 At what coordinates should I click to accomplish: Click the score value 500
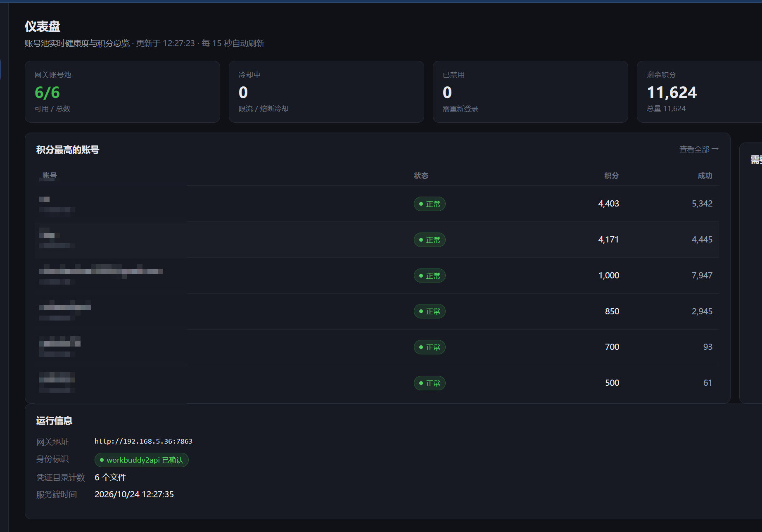click(x=612, y=383)
